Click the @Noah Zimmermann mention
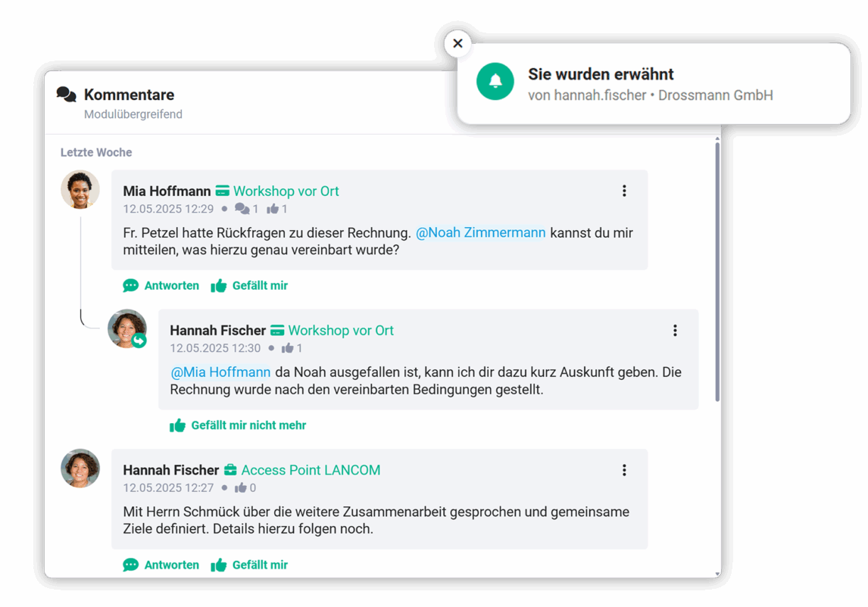Viewport: 868px width, 607px height. 480,232
